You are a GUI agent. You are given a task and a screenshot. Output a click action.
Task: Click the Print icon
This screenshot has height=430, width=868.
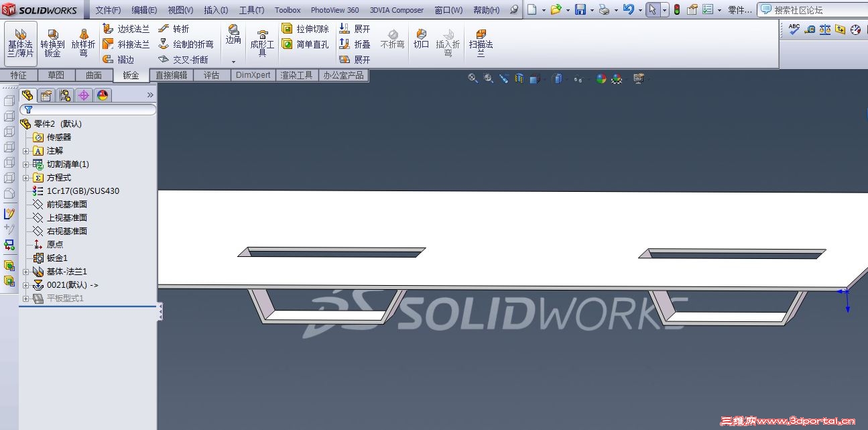click(x=604, y=9)
